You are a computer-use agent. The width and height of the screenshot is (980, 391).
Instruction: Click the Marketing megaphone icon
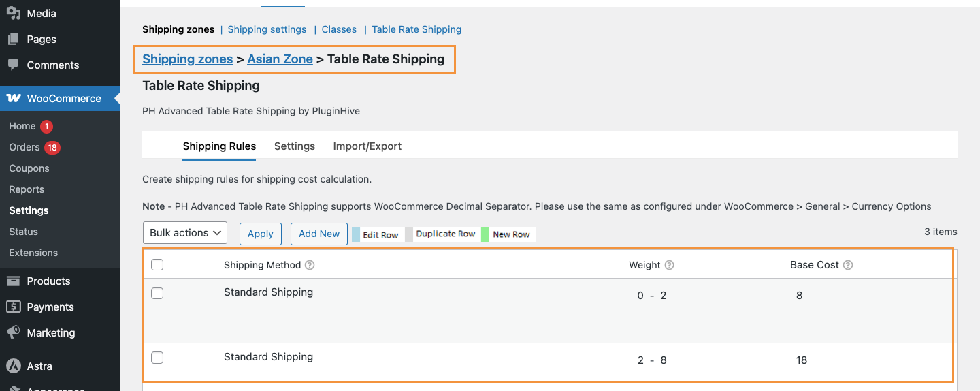[13, 332]
